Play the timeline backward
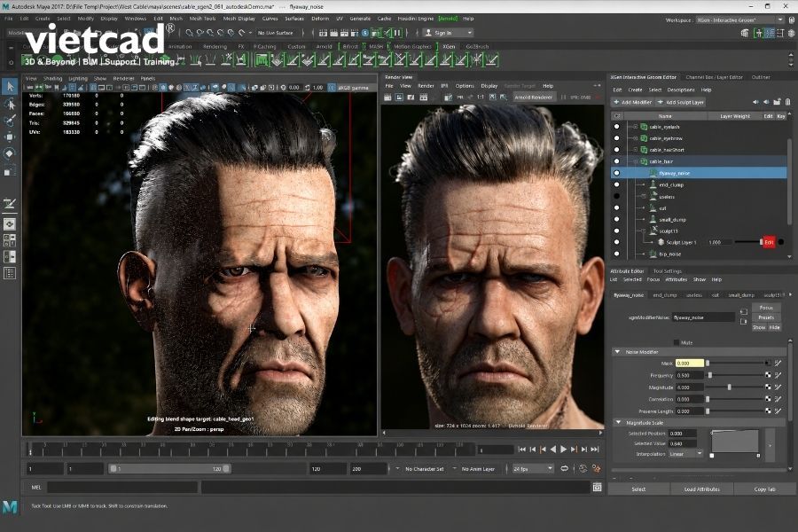This screenshot has height=532, width=798. [553, 449]
